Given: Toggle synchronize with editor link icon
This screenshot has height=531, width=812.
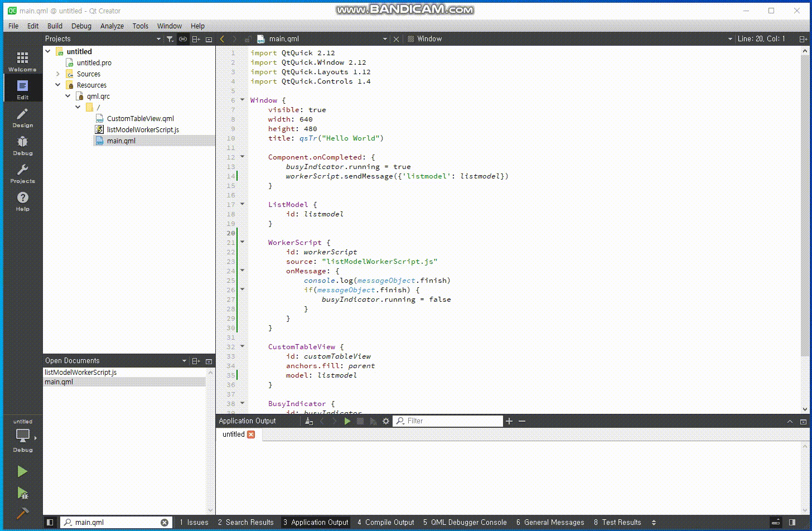Looking at the screenshot, I should tap(182, 39).
